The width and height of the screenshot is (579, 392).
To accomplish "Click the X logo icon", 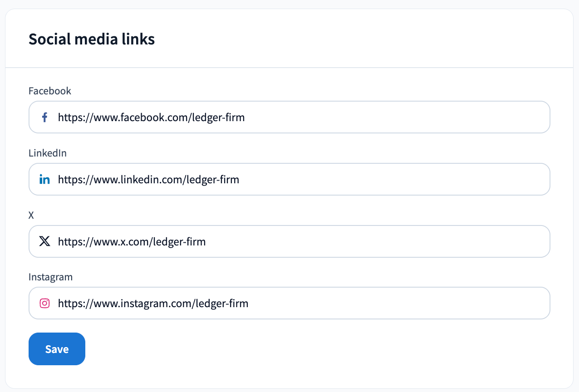I will pos(44,241).
